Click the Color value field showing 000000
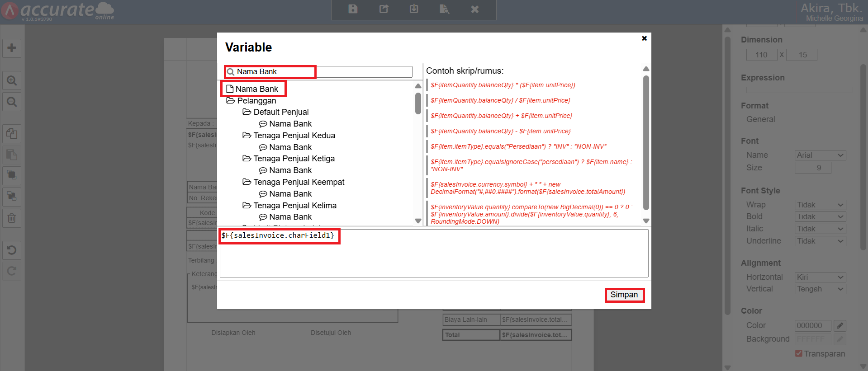The width and height of the screenshot is (868, 371). 812,325
